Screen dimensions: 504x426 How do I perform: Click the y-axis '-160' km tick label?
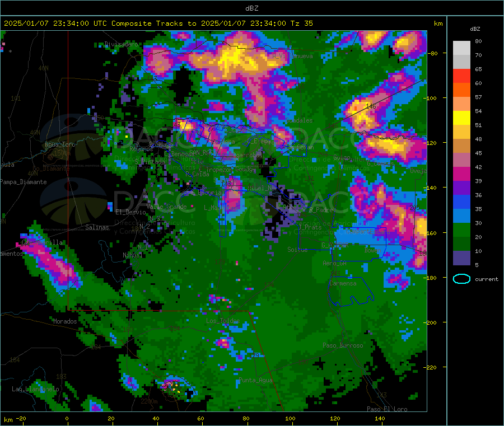pyautogui.click(x=431, y=233)
